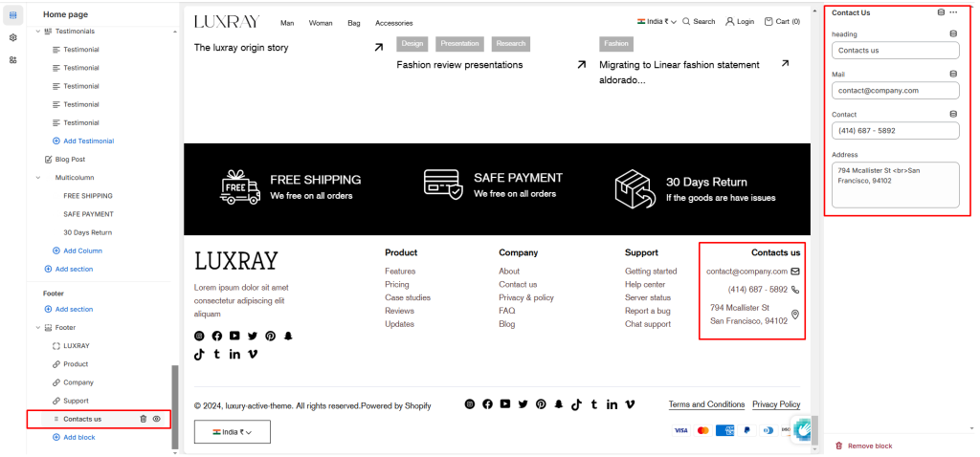The image size is (980, 457).
Task: Click Add section under the Footer heading
Action: [x=69, y=309]
